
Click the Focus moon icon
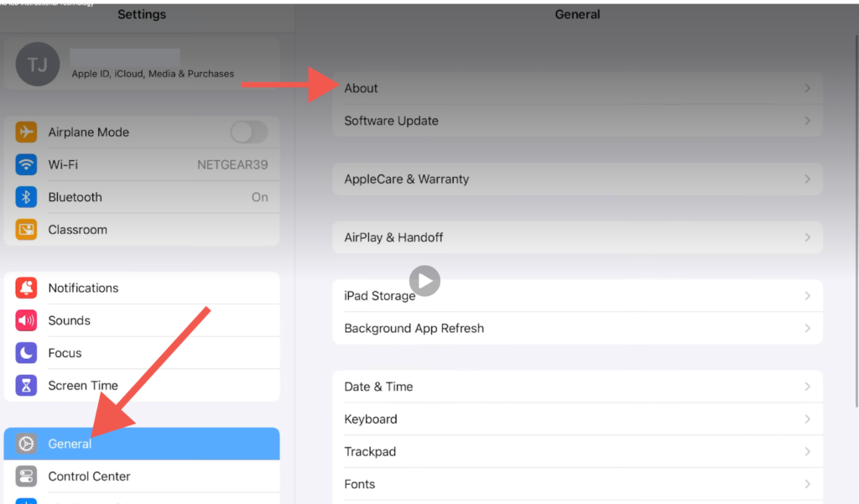tap(26, 352)
